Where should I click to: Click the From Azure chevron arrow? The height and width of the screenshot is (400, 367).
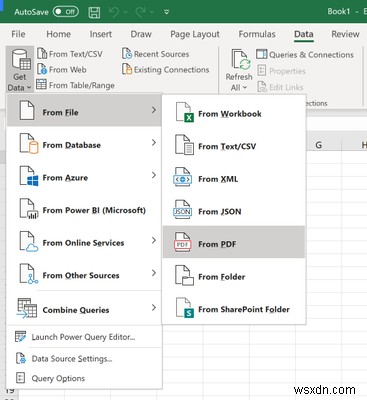click(x=154, y=175)
